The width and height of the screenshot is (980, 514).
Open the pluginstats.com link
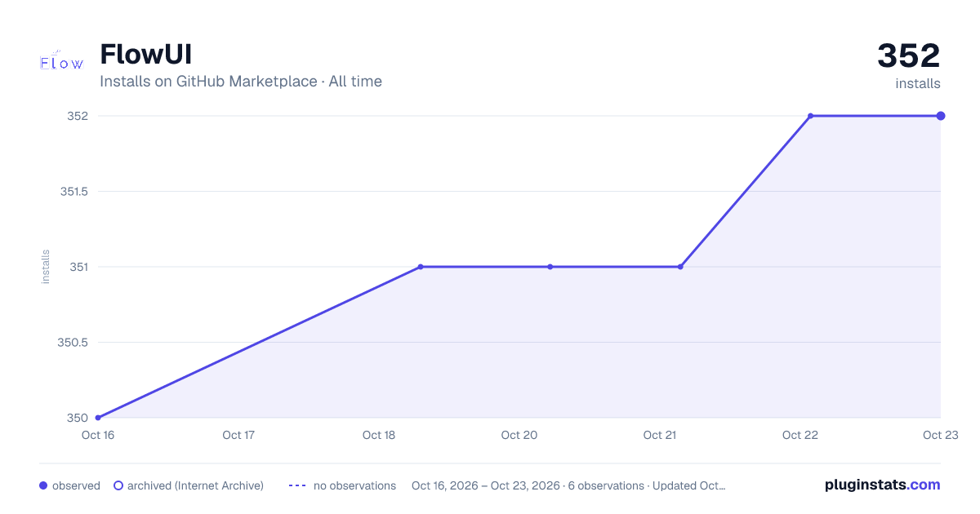coord(883,485)
